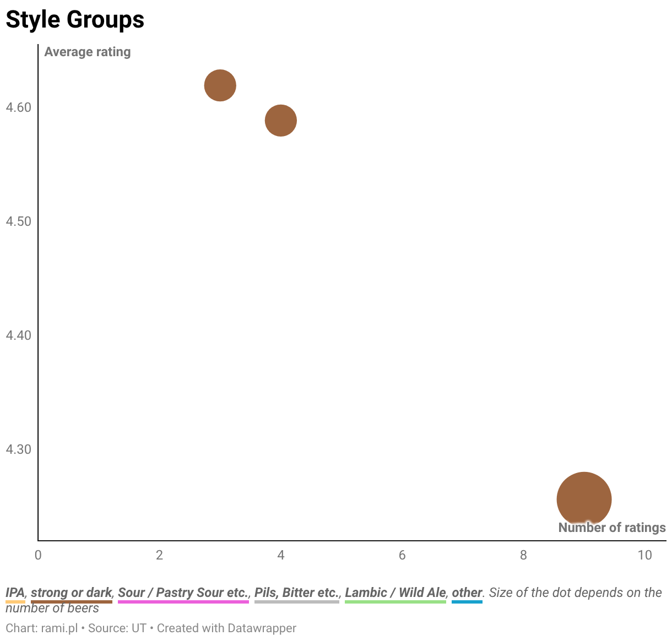The image size is (672, 641).
Task: Click the pink bar under Sour / Pastry Sour
Action: point(183,602)
